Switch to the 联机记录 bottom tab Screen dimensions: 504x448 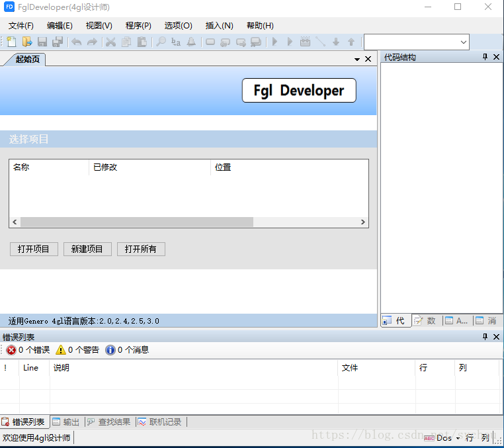pyautogui.click(x=160, y=422)
